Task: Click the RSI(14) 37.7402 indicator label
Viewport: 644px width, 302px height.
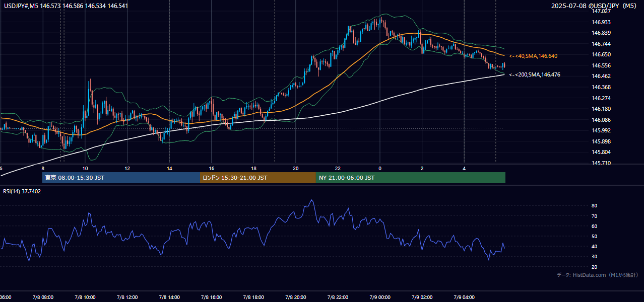Action: 22,191
